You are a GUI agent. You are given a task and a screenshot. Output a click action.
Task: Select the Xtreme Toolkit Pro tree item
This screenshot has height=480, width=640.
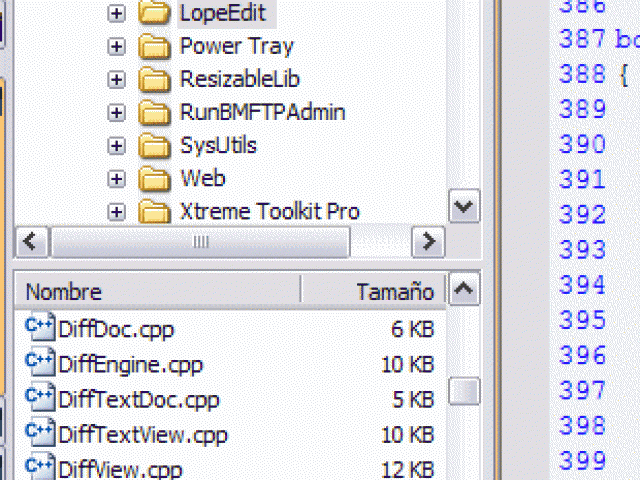[x=269, y=211]
